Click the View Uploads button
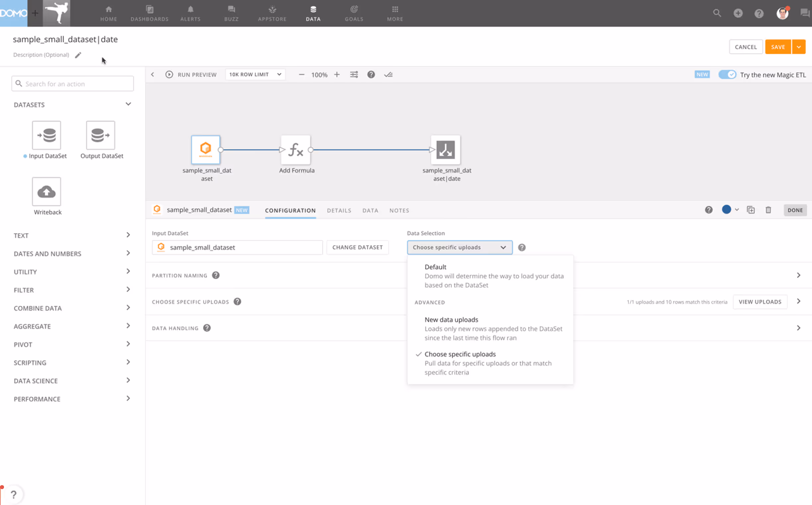The width and height of the screenshot is (812, 505). point(760,302)
